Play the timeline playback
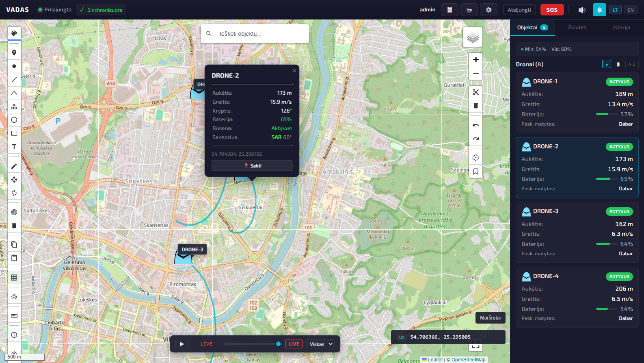 click(x=182, y=344)
